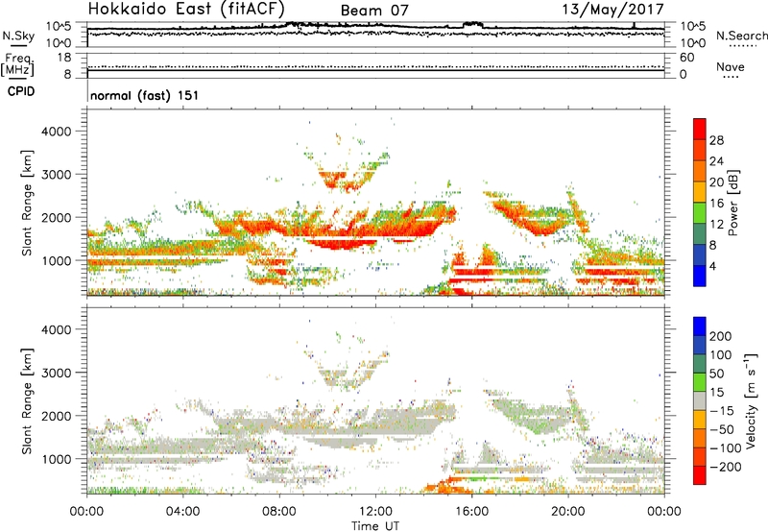Click the '4000' tick of power panel

click(57, 132)
